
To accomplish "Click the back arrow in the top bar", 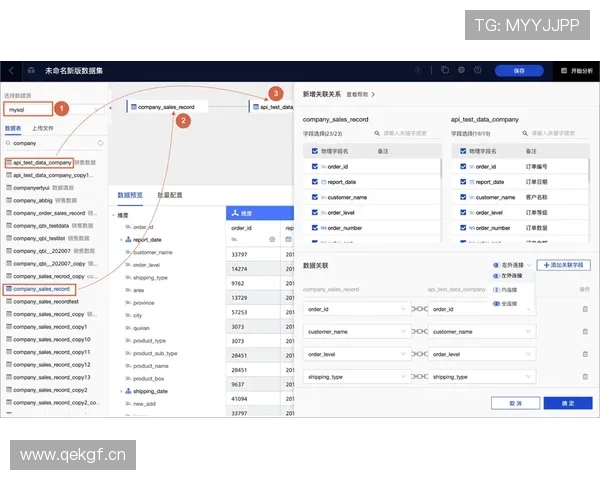I will coord(11,71).
